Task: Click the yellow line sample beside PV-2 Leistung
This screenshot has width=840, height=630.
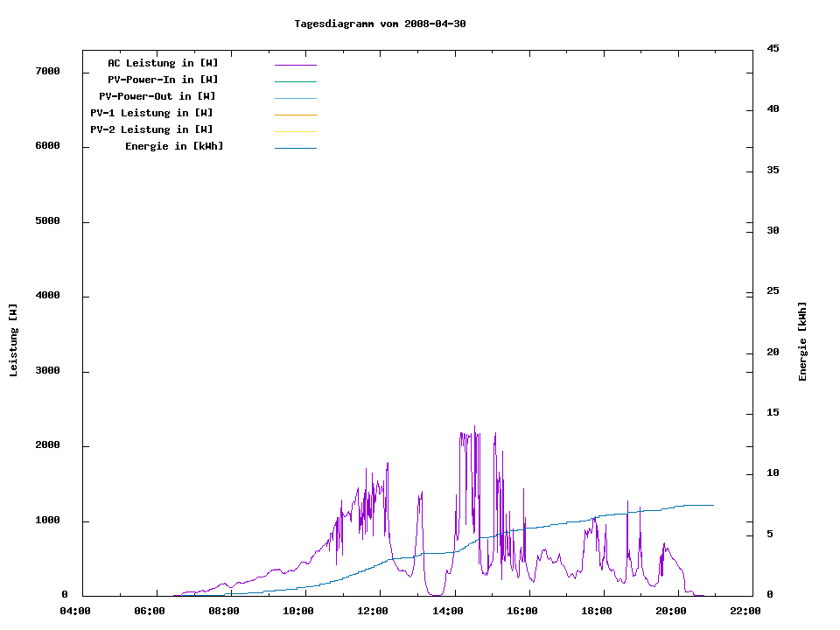Action: (x=295, y=131)
